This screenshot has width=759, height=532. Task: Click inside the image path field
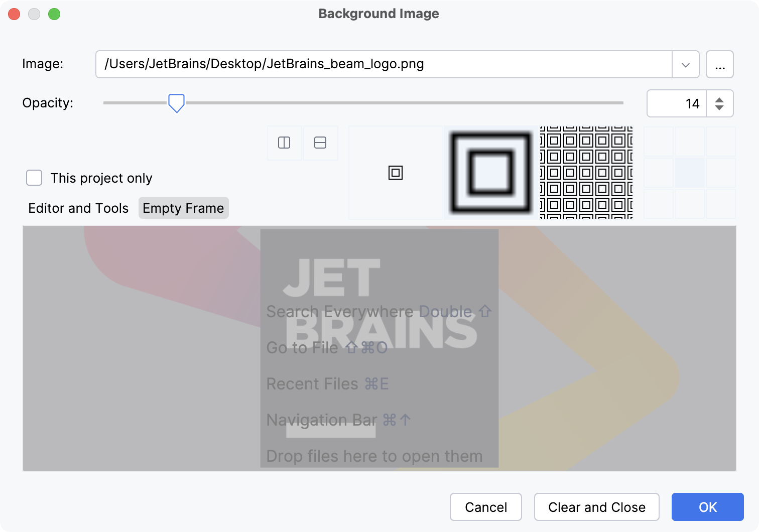351,64
